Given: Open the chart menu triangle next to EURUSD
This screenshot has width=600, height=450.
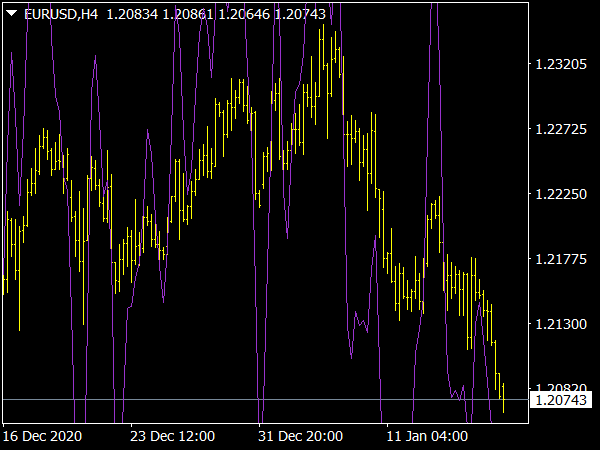Looking at the screenshot, I should click(x=11, y=14).
